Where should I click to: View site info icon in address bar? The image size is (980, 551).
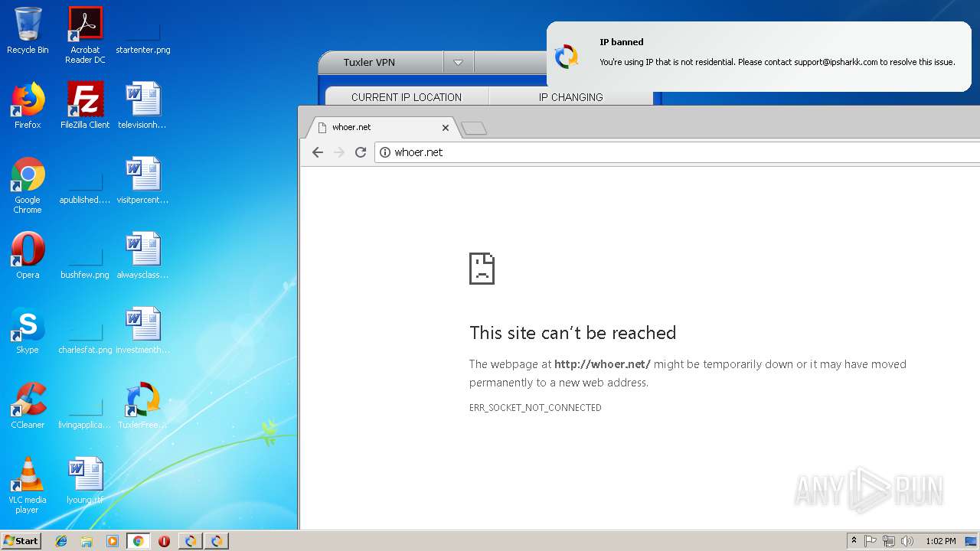pos(385,152)
